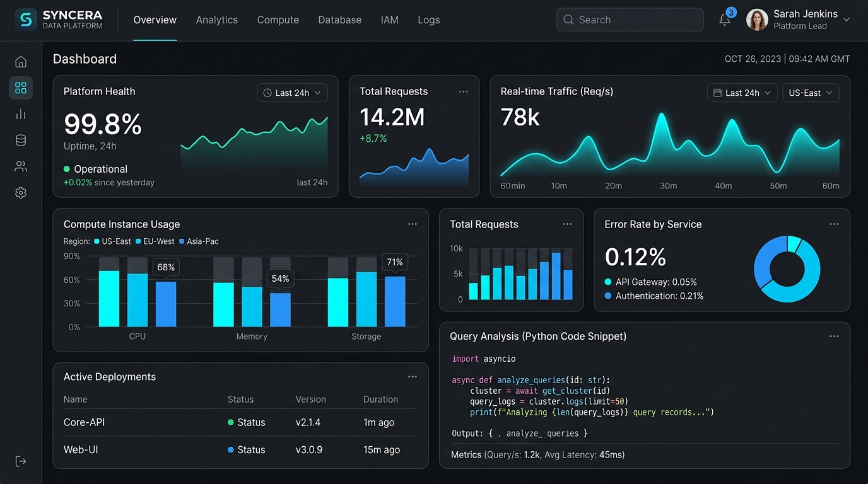Click the notification badge showing 3
The height and width of the screenshot is (484, 868).
click(731, 12)
